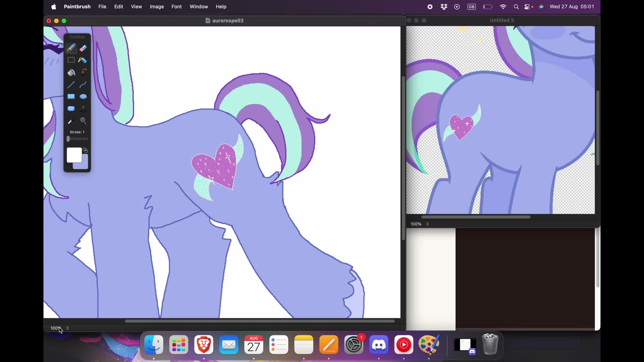
Task: Click the Untitled 2 window title
Action: pyautogui.click(x=501, y=20)
